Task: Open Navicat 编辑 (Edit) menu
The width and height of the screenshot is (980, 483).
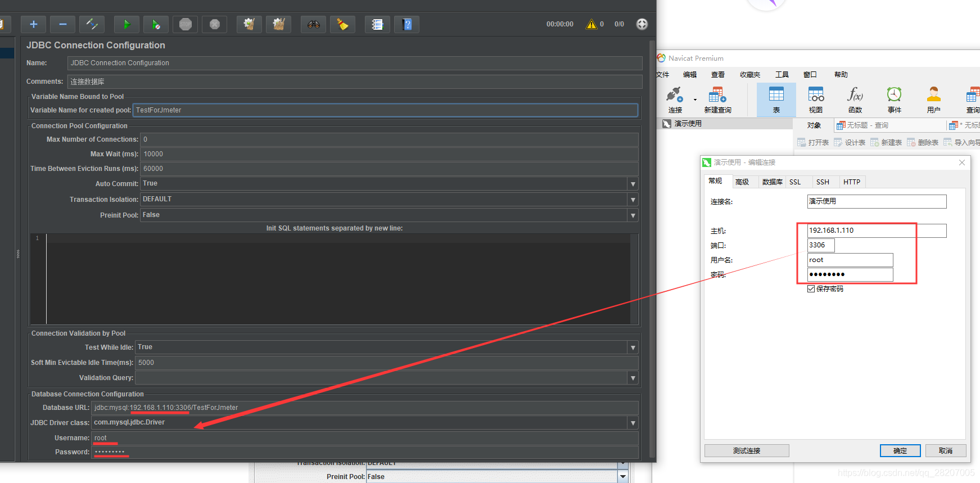Action: tap(690, 74)
